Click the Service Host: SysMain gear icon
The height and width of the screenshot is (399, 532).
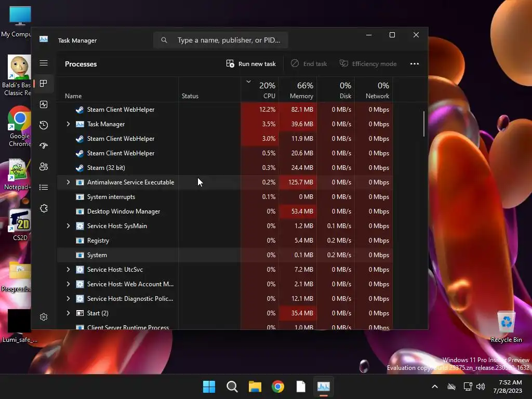79,226
